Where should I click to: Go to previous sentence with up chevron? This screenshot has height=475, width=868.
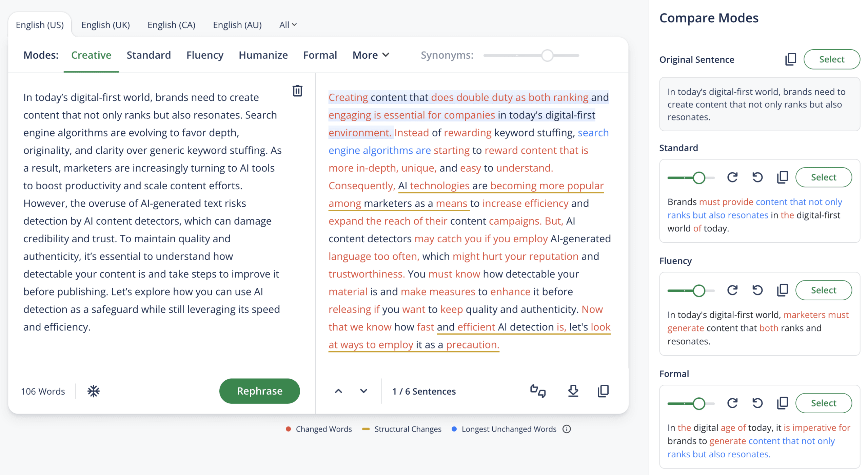coord(338,391)
